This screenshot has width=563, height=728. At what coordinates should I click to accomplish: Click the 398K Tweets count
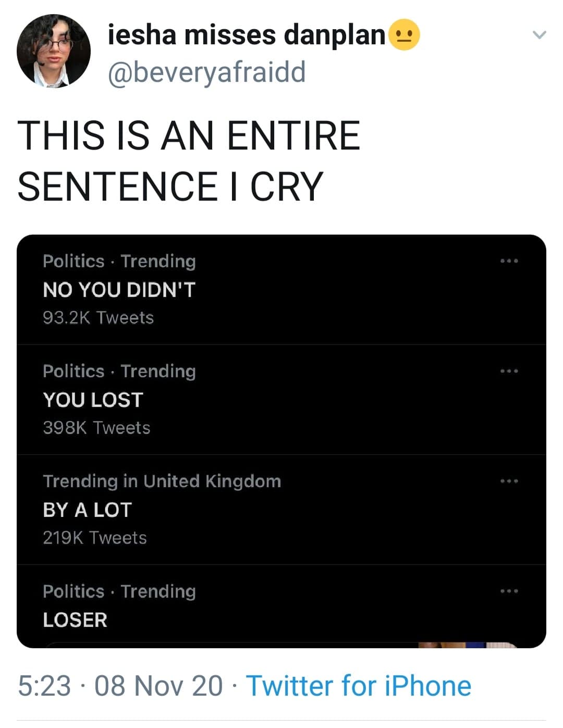[96, 428]
